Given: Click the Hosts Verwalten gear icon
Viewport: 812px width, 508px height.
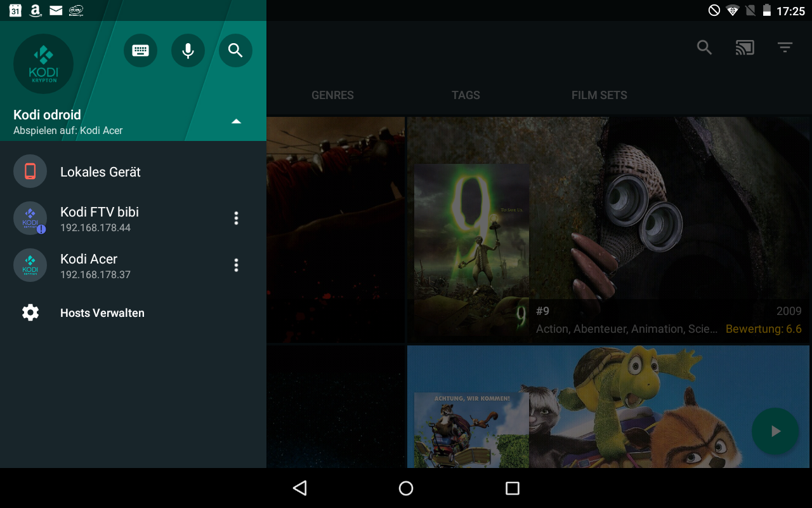Looking at the screenshot, I should click(x=30, y=312).
